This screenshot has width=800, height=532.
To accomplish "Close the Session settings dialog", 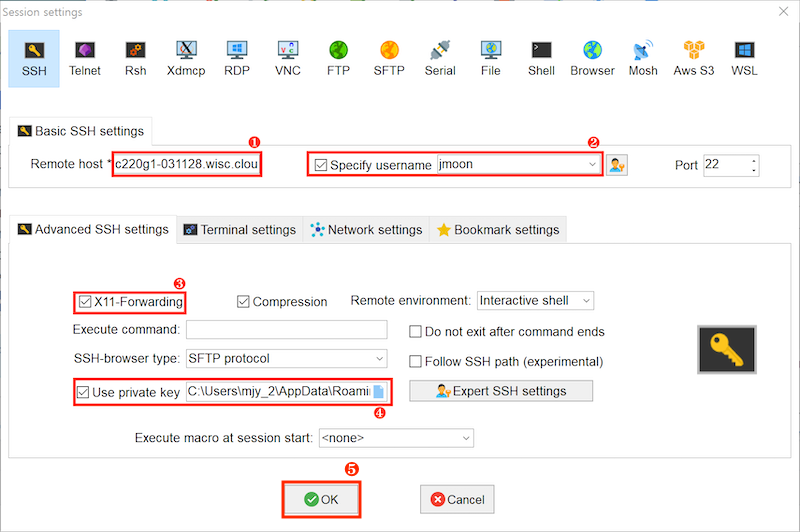I will click(783, 11).
